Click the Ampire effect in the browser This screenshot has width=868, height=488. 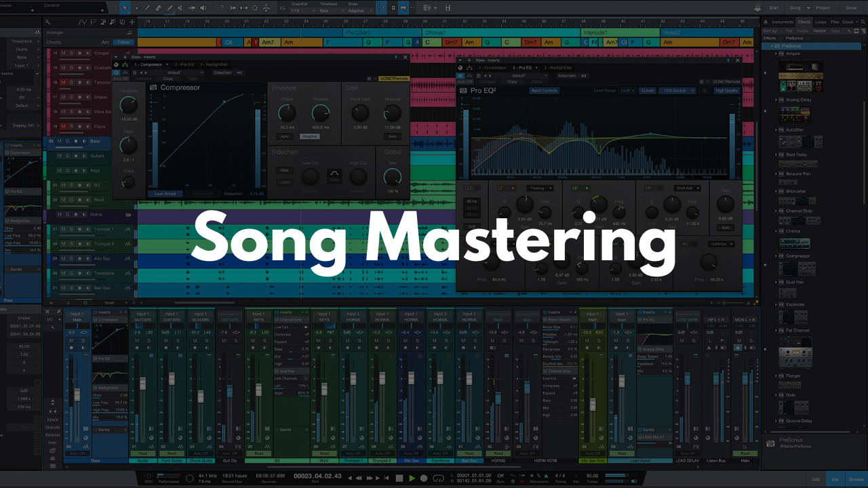[x=793, y=54]
